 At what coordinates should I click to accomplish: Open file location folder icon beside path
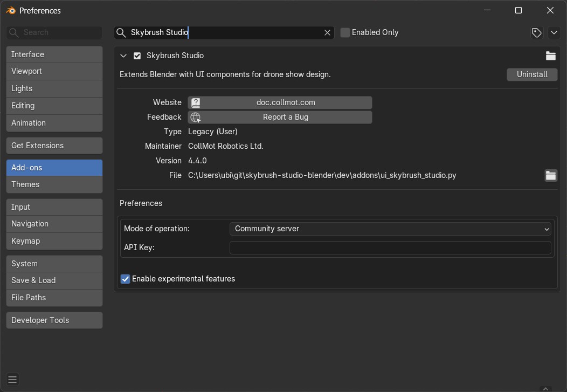[551, 175]
